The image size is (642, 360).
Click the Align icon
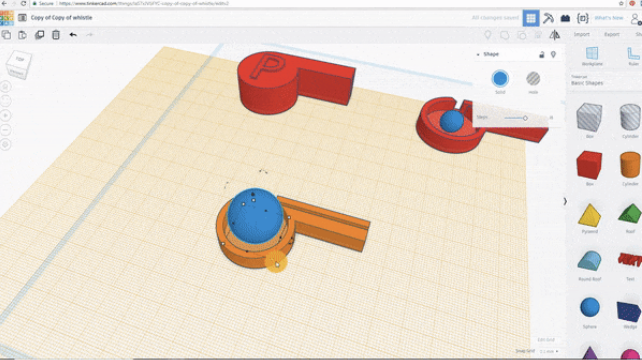point(538,35)
